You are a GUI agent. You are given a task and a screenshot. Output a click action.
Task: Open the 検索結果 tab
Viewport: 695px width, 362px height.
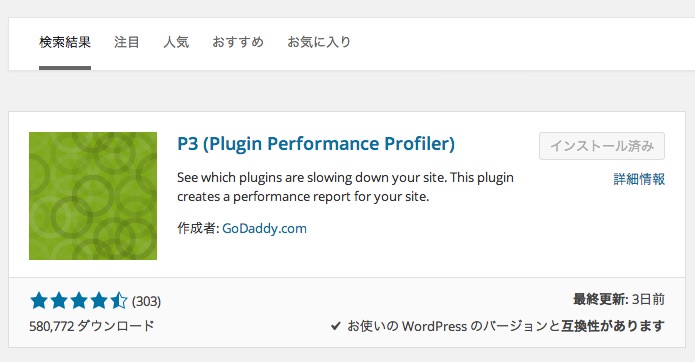[x=65, y=42]
